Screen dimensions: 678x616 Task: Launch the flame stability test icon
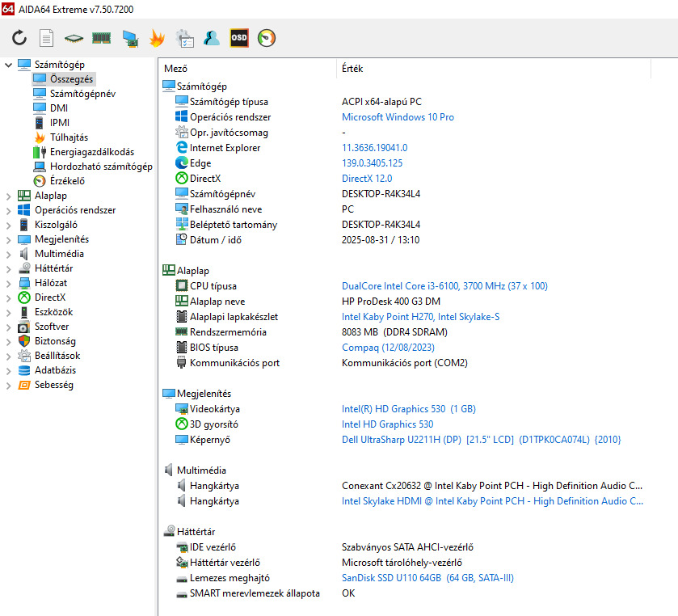pyautogui.click(x=157, y=38)
